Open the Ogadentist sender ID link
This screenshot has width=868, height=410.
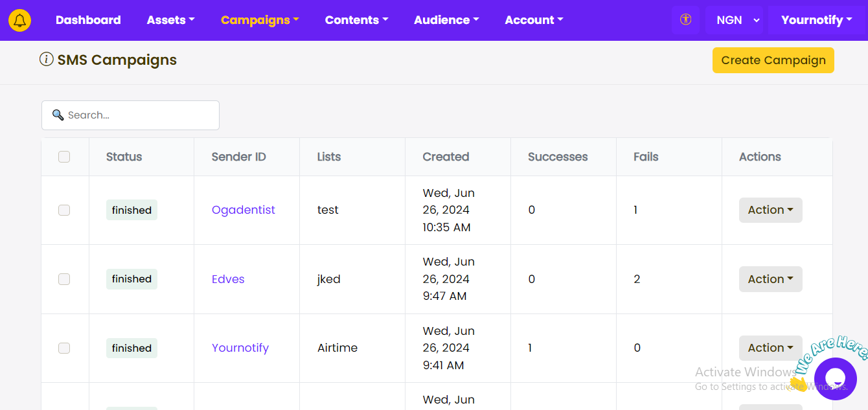tap(244, 210)
